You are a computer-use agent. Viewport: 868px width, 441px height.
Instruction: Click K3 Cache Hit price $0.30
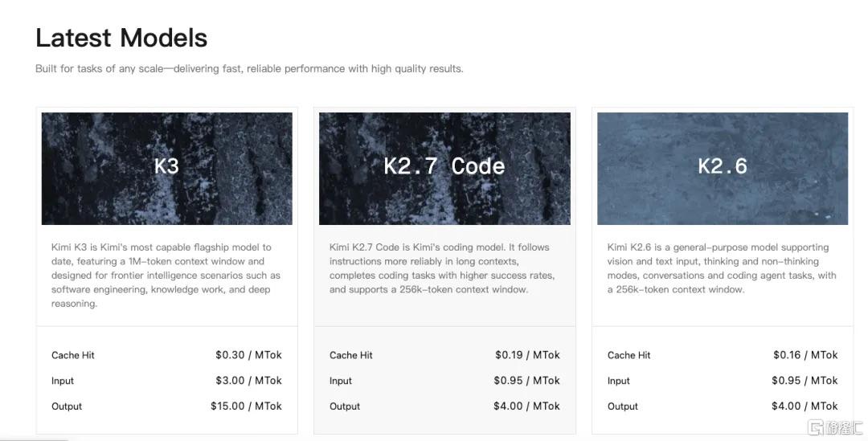(248, 355)
